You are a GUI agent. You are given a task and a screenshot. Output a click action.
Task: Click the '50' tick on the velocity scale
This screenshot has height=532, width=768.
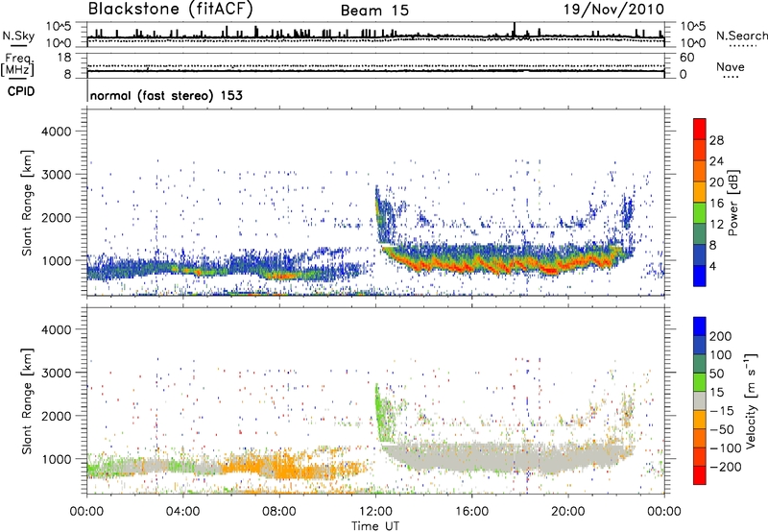pos(716,374)
